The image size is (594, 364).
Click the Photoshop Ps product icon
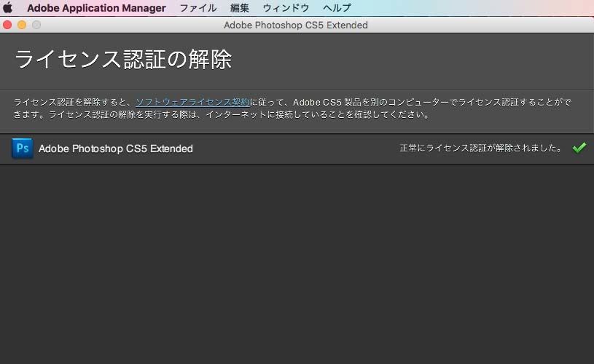[23, 149]
